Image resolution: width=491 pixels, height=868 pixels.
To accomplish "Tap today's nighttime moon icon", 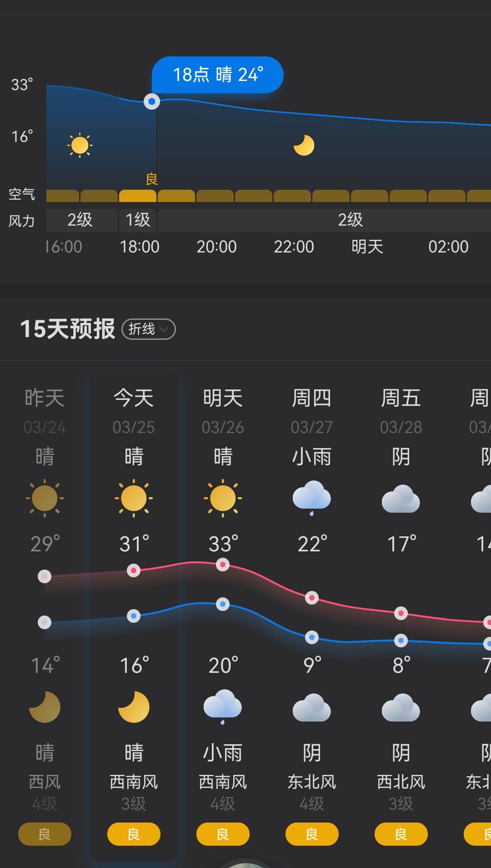I will (134, 707).
